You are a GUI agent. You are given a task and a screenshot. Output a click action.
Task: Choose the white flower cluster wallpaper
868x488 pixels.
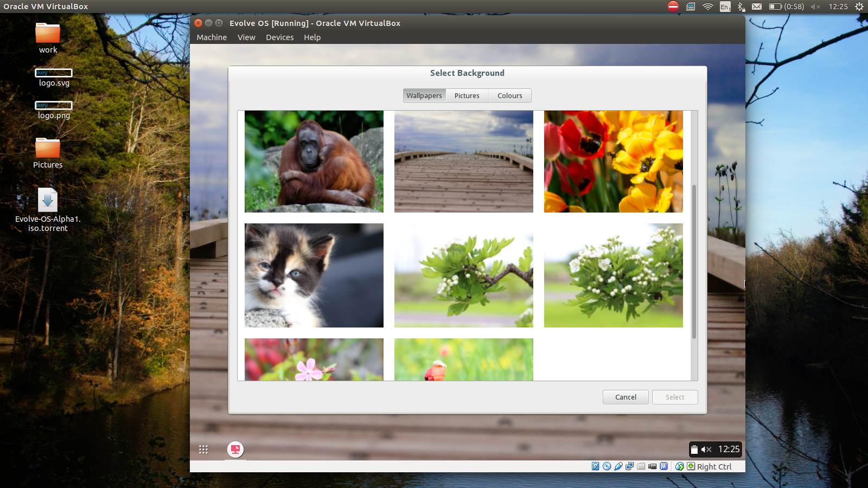pyautogui.click(x=614, y=275)
